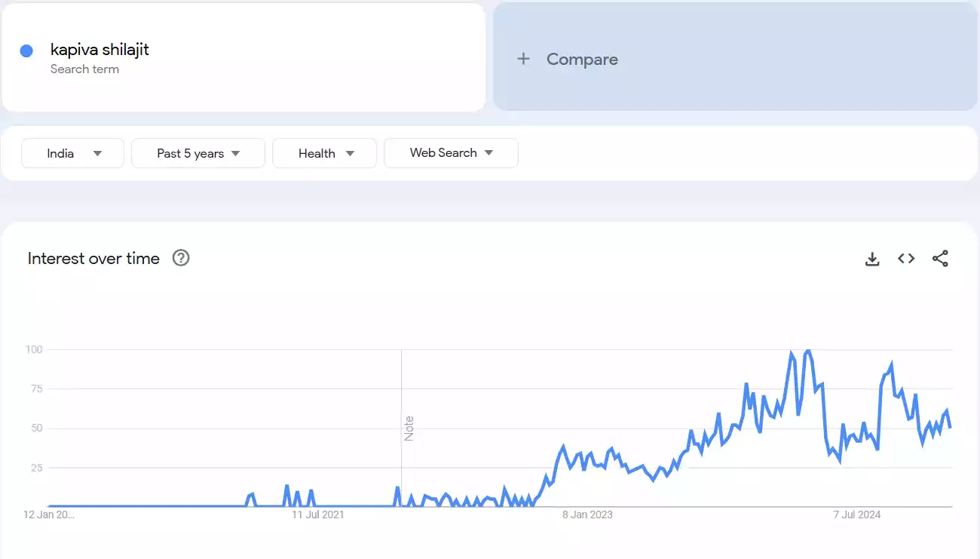Expand the Web Search type dropdown
This screenshot has width=980, height=559.
click(x=451, y=153)
